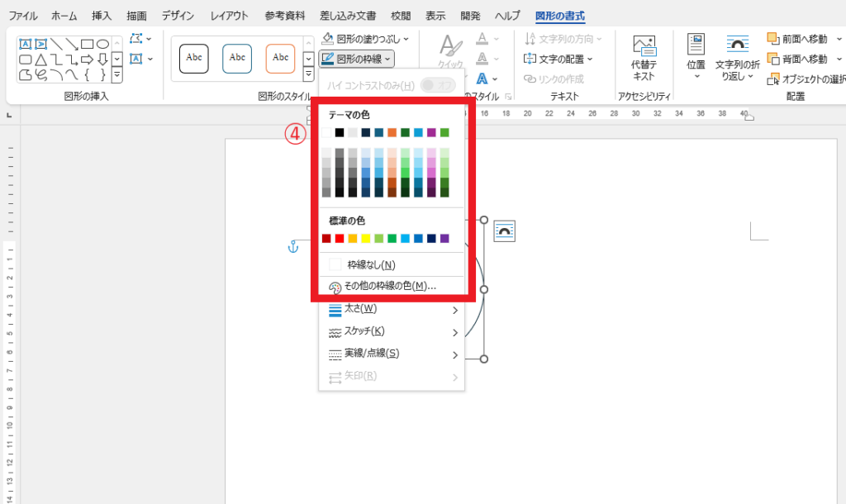The width and height of the screenshot is (846, 504).
Task: Open スケッチ(K) submenu
Action: pyautogui.click(x=392, y=331)
